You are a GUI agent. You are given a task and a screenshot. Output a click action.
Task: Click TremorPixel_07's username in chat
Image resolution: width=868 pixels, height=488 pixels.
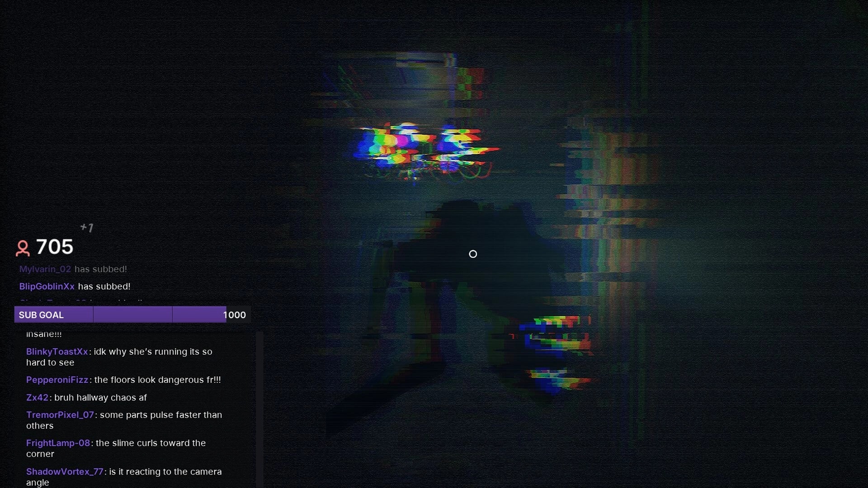click(x=59, y=415)
